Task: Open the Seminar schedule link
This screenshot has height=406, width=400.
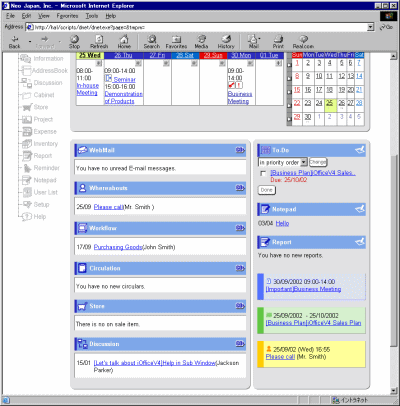Action: click(124, 79)
